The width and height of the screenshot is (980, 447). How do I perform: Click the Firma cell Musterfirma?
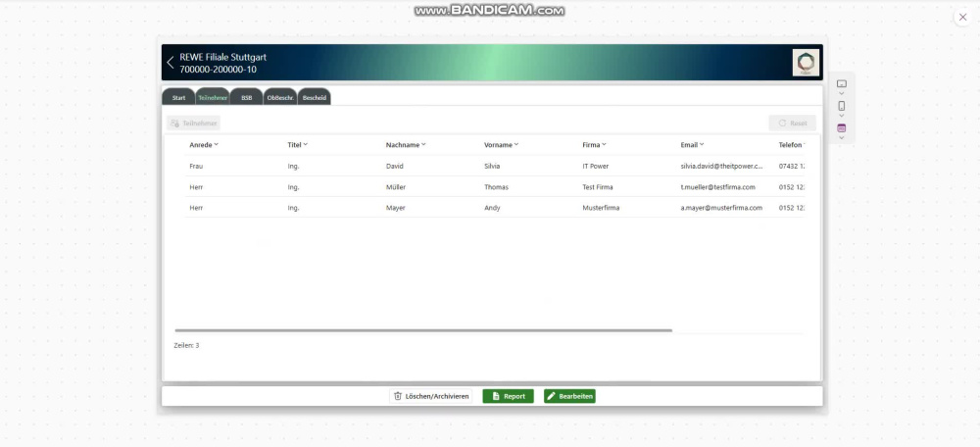[x=601, y=208]
